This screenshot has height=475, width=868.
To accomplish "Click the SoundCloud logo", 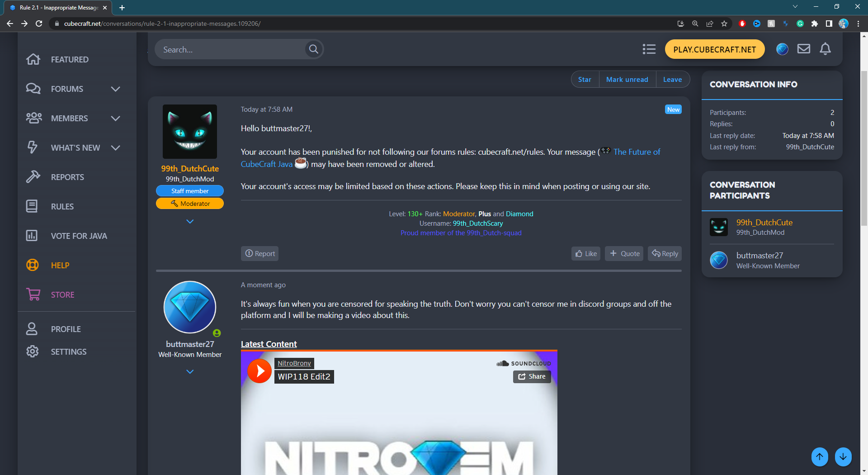I will tap(524, 363).
